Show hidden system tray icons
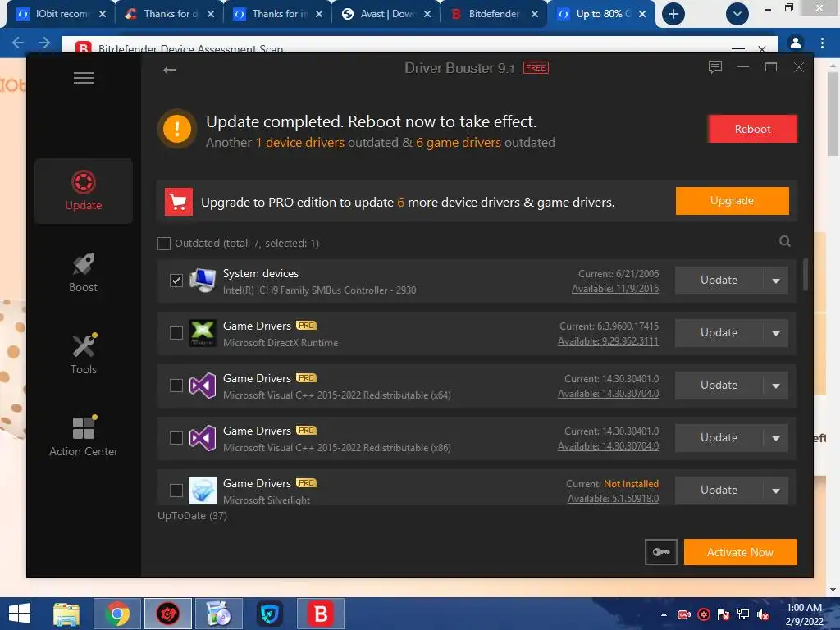Image resolution: width=840 pixels, height=630 pixels. click(664, 614)
